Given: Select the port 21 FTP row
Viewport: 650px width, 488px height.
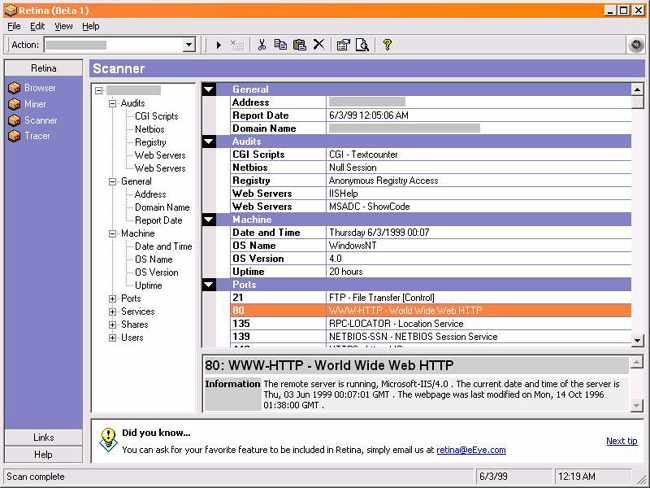Looking at the screenshot, I should click(431, 297).
